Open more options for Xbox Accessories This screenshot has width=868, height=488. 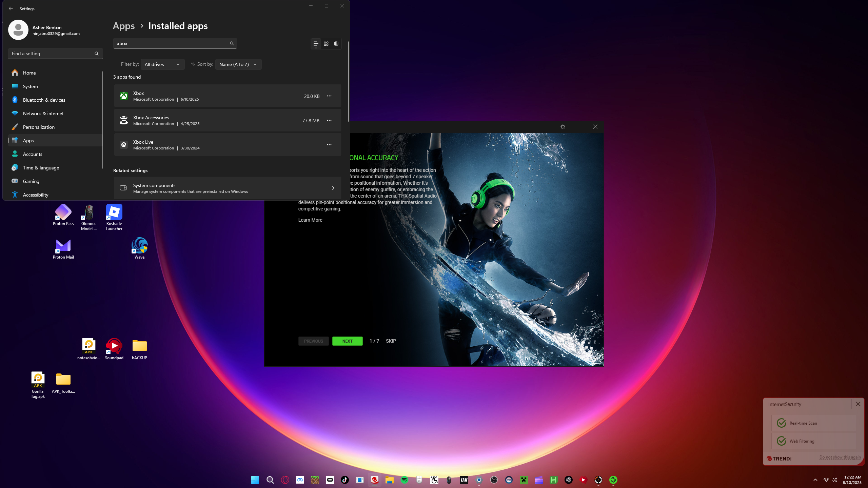[x=329, y=121]
